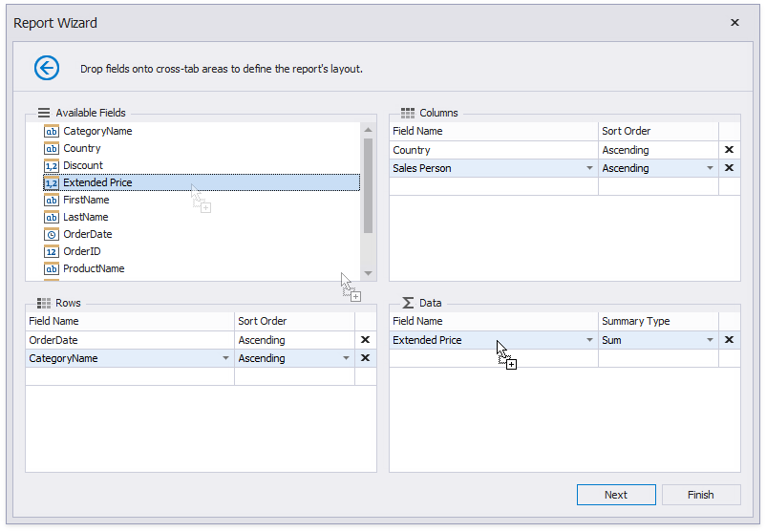
Task: Open the Sales Person sort order dropdown
Action: click(x=710, y=169)
